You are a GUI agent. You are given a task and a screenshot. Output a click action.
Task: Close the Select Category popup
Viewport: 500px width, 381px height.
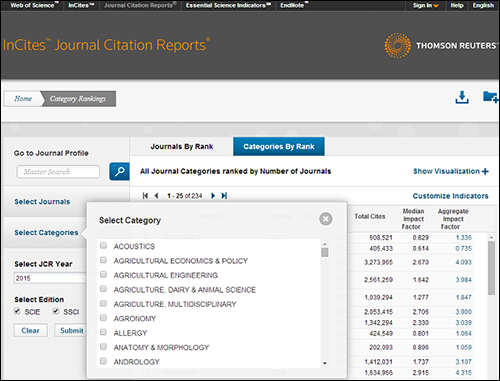(x=326, y=219)
